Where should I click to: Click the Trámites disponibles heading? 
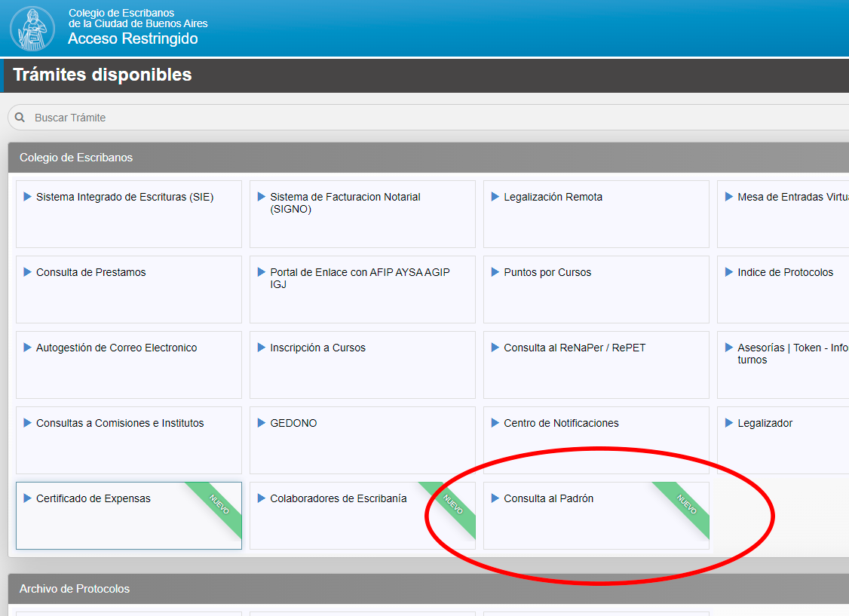(103, 75)
